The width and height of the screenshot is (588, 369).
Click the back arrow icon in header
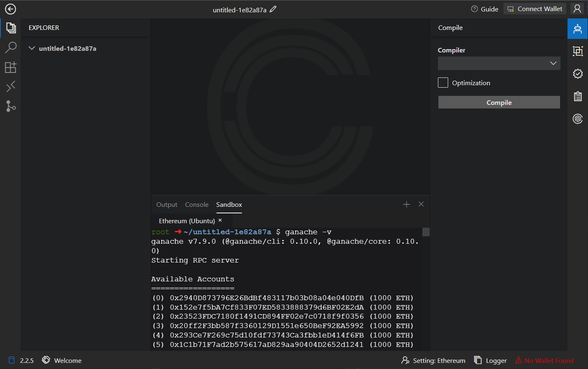pyautogui.click(x=10, y=9)
